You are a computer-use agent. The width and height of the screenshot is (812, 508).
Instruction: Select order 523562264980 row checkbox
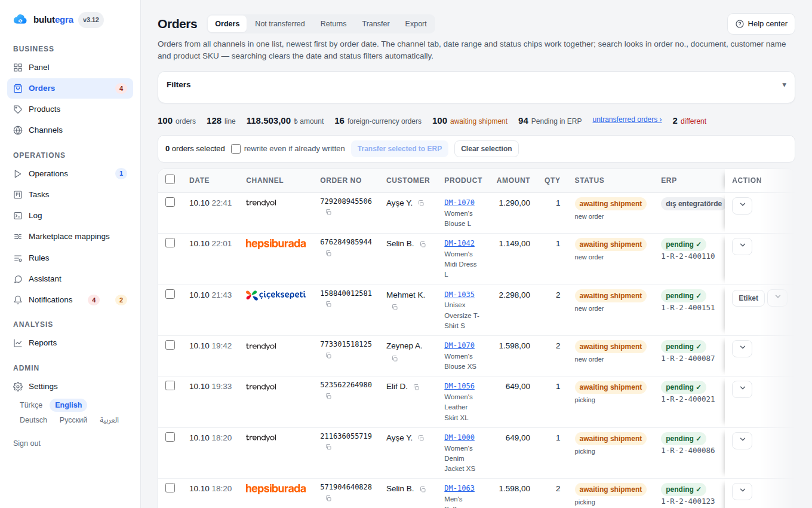tap(170, 385)
